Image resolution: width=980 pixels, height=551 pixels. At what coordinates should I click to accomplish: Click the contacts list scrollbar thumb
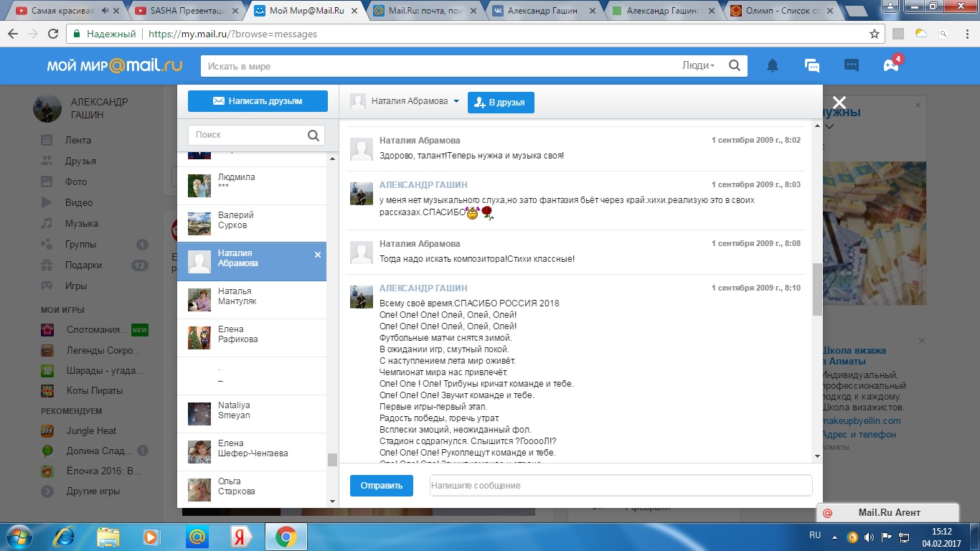tap(332, 460)
